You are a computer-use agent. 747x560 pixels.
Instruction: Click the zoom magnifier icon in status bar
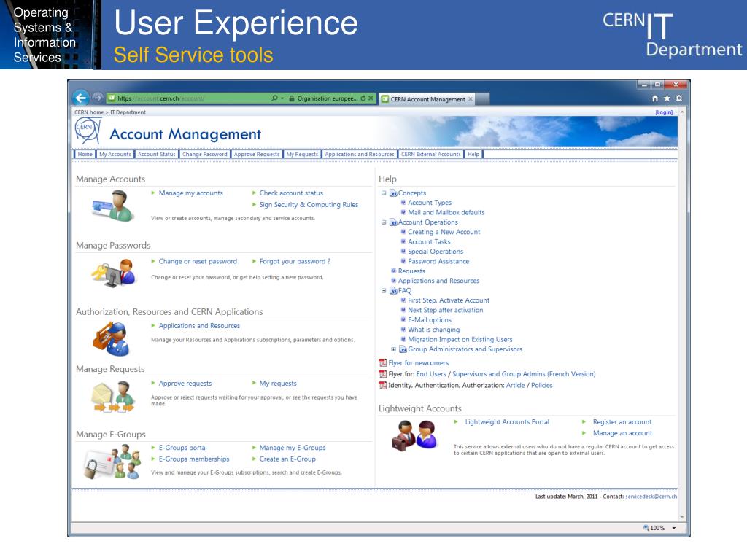[x=646, y=528]
